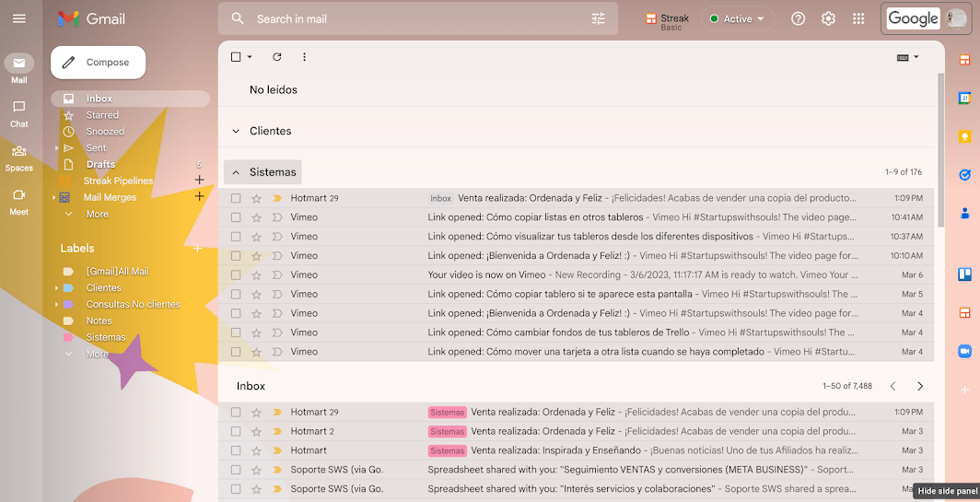Mark Vimeo 10:10 AM email as important
Viewport: 980px width, 502px height.
click(277, 256)
